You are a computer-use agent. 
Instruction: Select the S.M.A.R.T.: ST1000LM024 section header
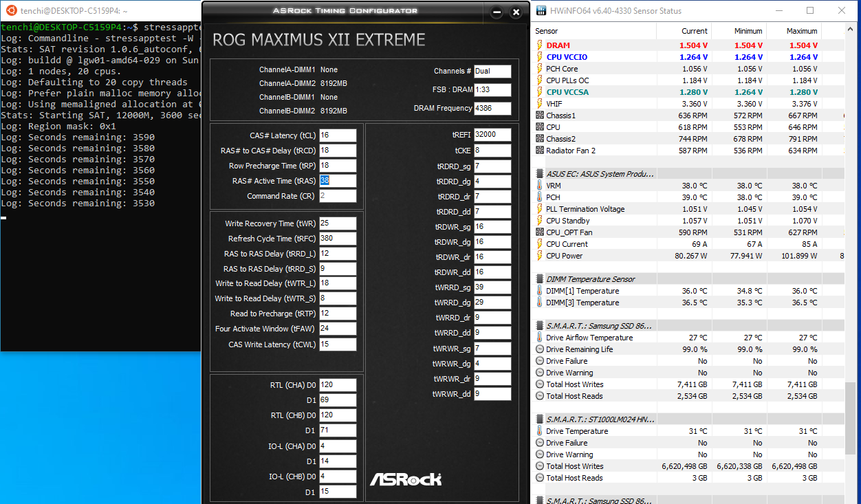click(x=689, y=419)
